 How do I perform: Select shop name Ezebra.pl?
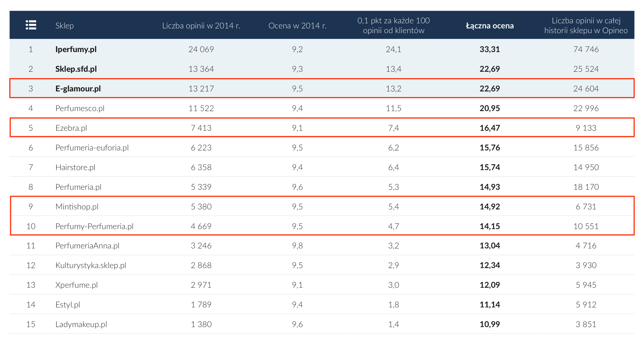71,128
